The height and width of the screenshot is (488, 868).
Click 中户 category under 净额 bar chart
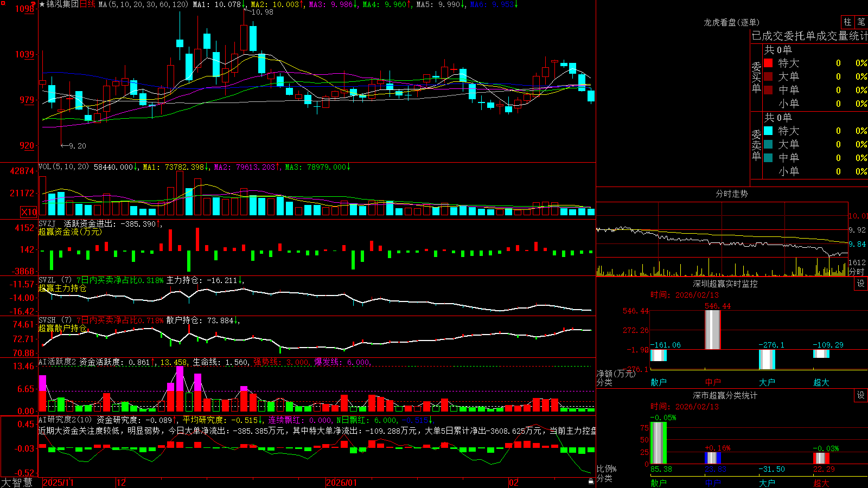click(713, 382)
